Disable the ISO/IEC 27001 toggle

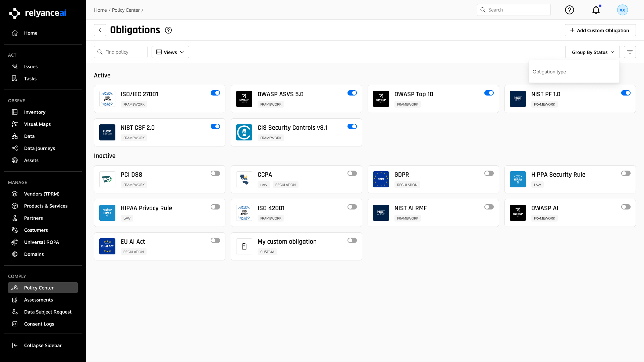[215, 93]
